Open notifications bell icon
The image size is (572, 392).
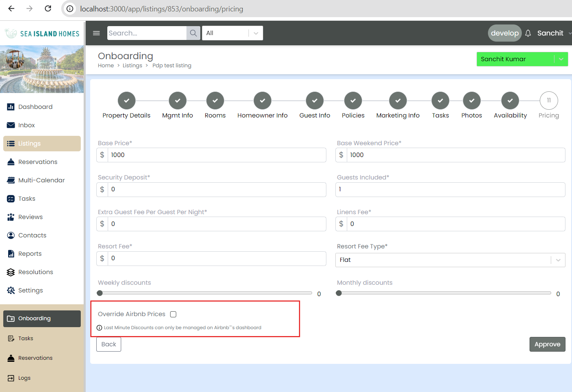(x=528, y=33)
